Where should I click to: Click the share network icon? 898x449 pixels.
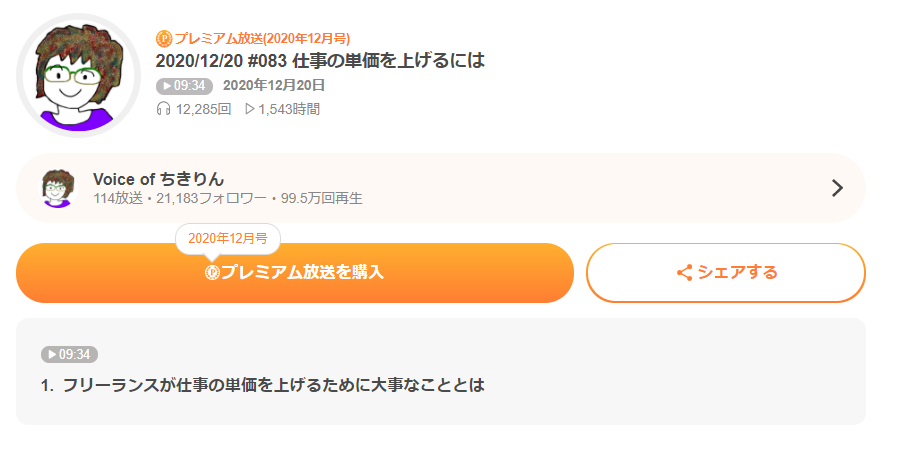[684, 273]
